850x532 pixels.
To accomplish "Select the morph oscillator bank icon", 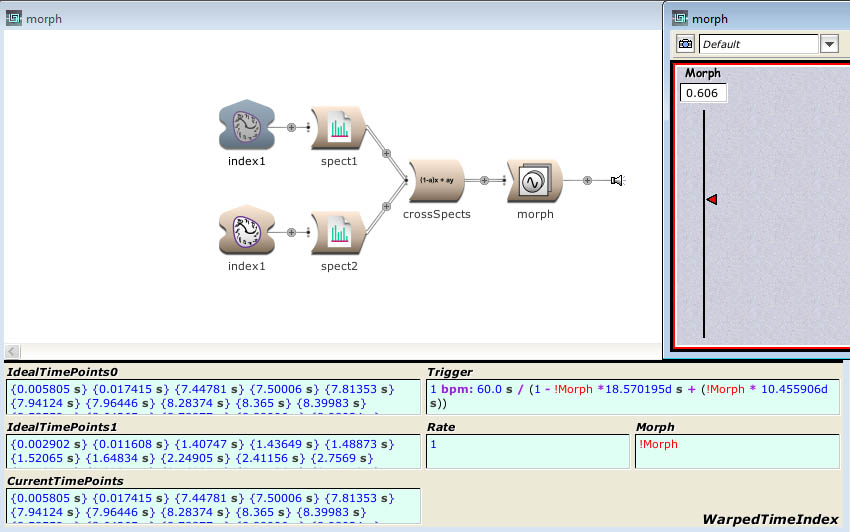I will click(535, 181).
